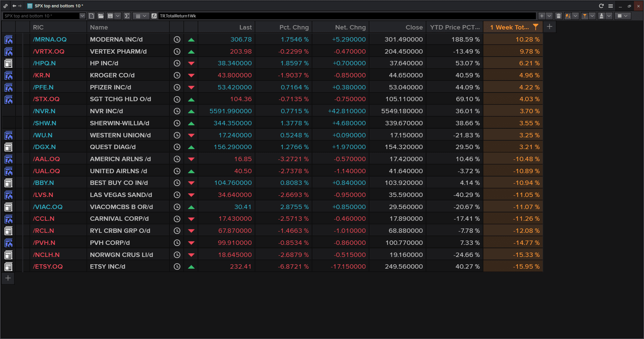Screen dimensions: 644x339
Task: Click the RIC column header
Action: (58, 27)
